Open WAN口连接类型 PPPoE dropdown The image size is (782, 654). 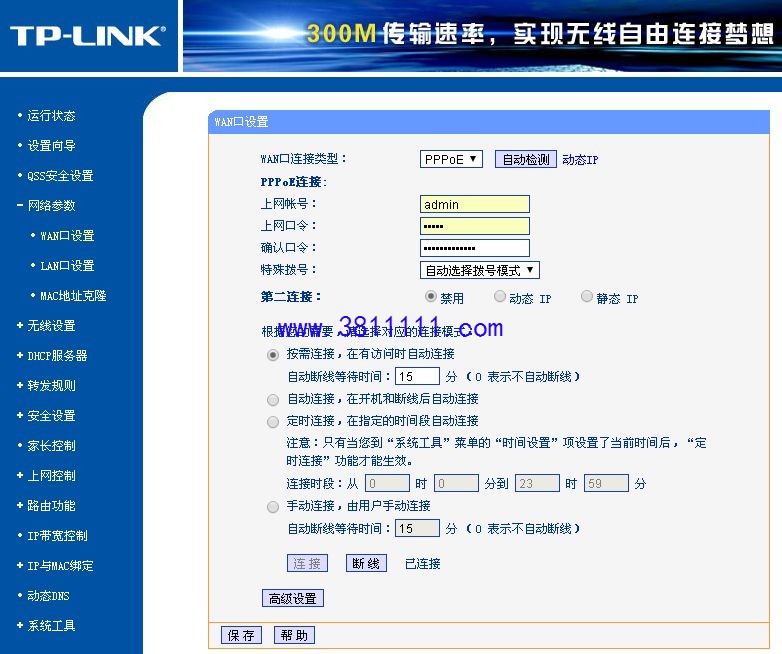[x=451, y=159]
